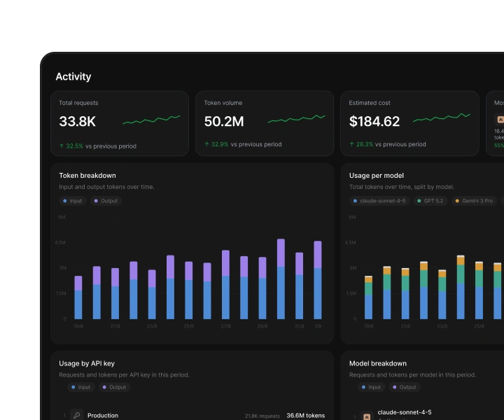Screen dimensions: 504x420
Task: Click the 28.3% vs previous period text
Action: click(391, 144)
